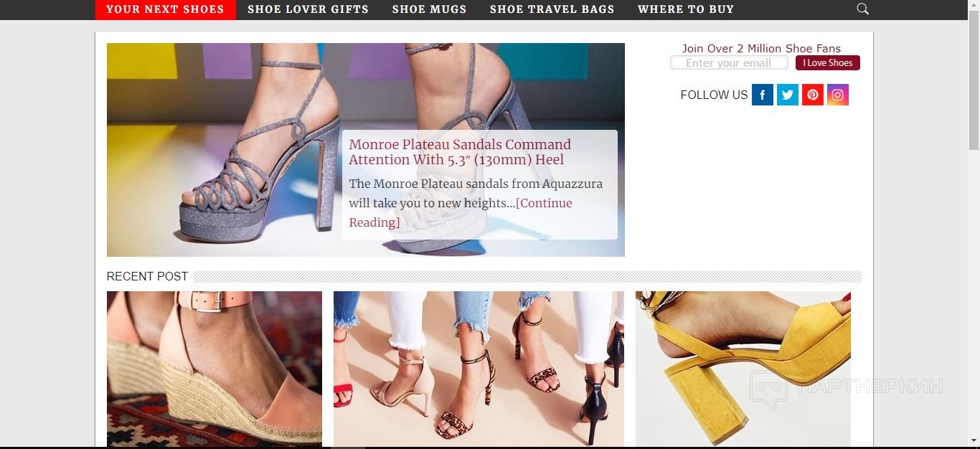This screenshot has width=980, height=449.
Task: Open Shoe Travel Bags menu item
Action: point(552,9)
